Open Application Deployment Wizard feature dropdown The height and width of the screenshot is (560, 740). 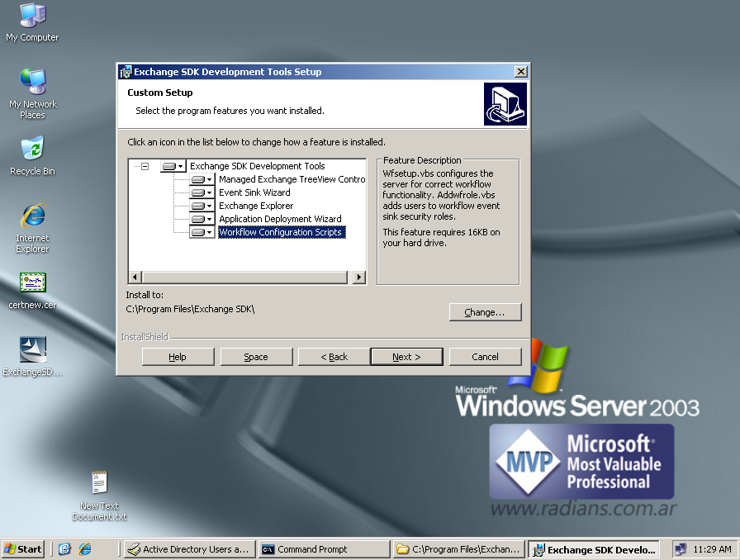(202, 219)
